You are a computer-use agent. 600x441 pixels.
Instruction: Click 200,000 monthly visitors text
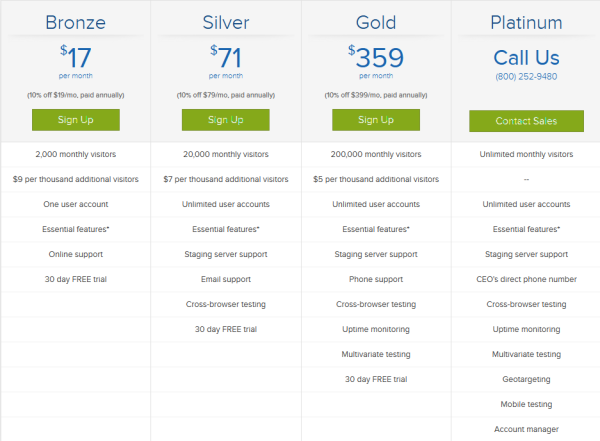tap(376, 154)
